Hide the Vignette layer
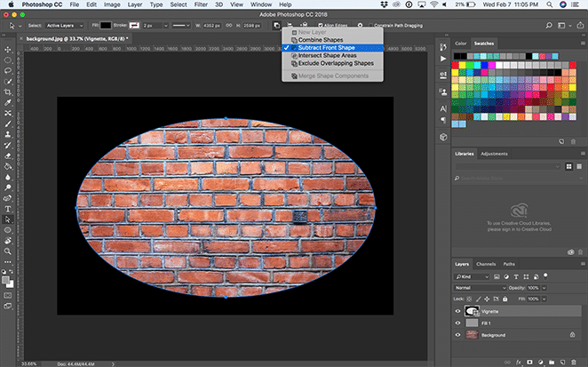The height and width of the screenshot is (367, 588). coord(458,312)
